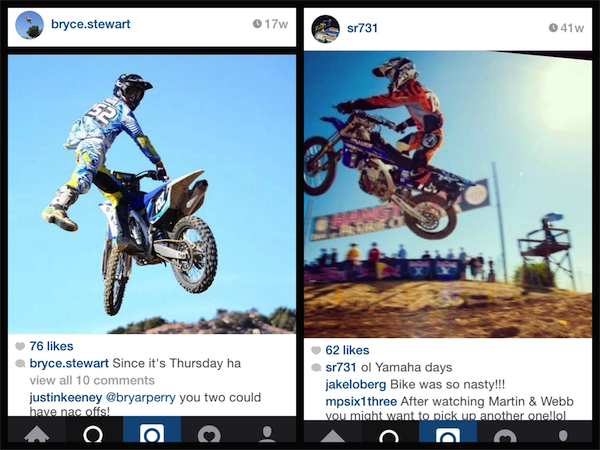Screen dimensions: 600x450
Task: Open bryce.stewart profile avatar
Action: [29, 24]
